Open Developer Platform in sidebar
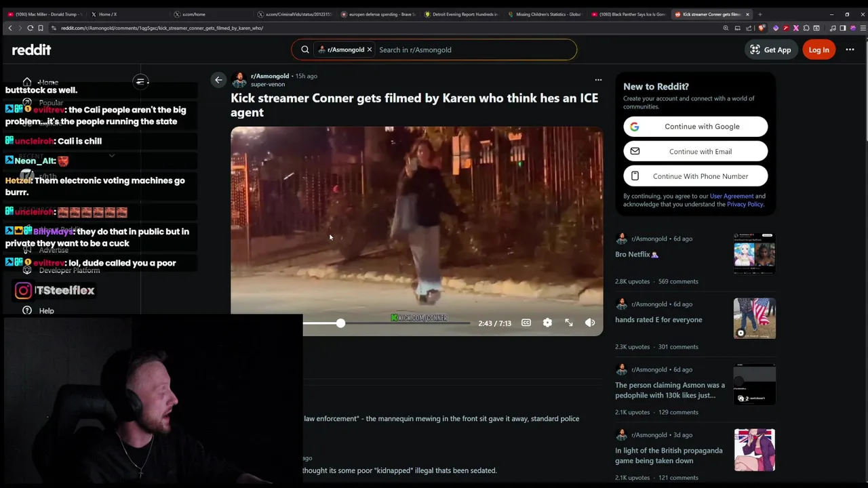 [x=69, y=270]
